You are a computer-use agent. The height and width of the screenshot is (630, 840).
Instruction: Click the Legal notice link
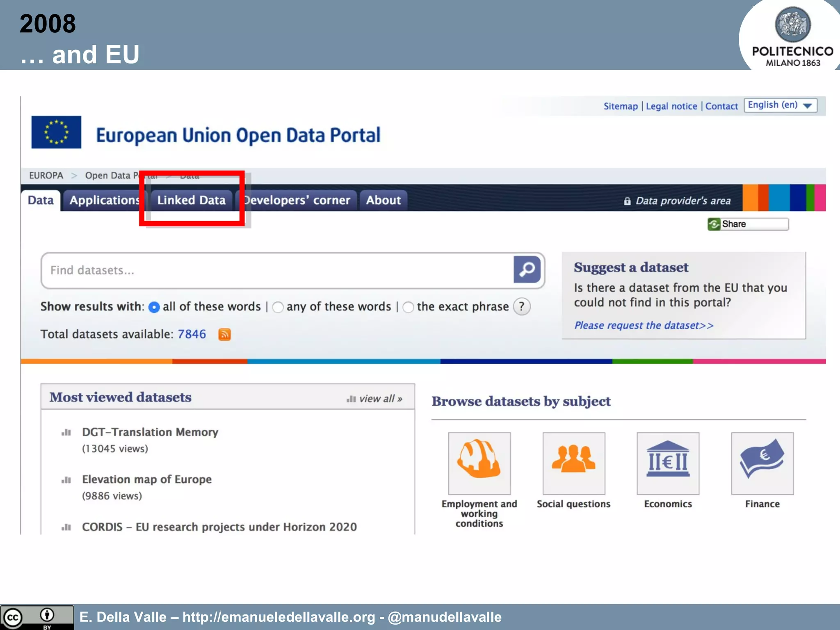point(671,106)
